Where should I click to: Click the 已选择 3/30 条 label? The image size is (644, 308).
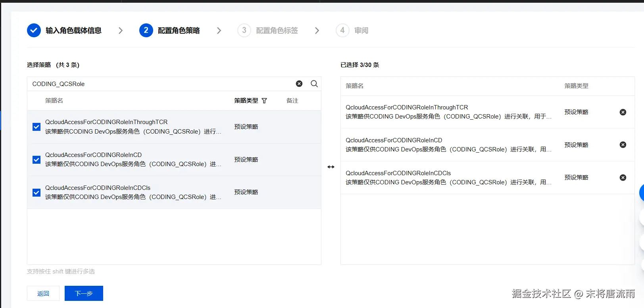360,65
